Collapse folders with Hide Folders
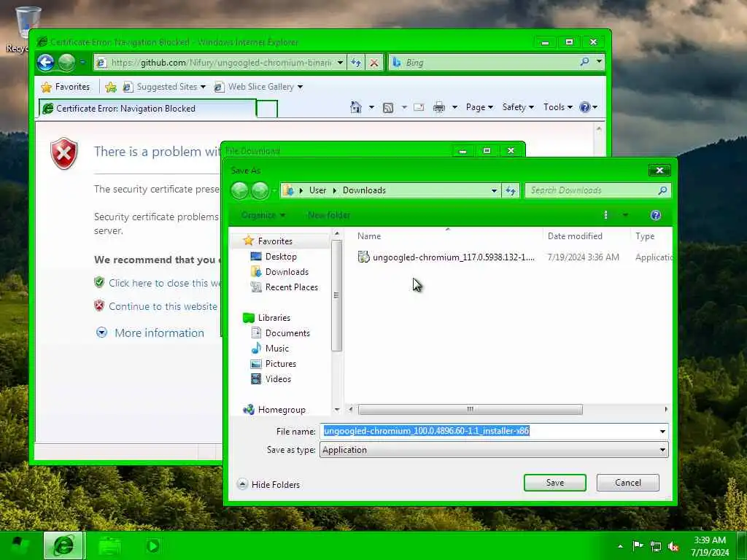This screenshot has height=560, width=747. point(268,484)
